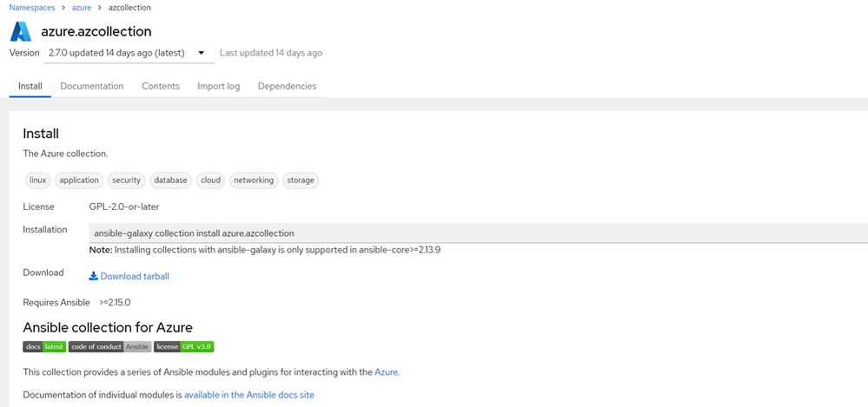This screenshot has height=407, width=868.
Task: Click the docs latest badge
Action: tap(44, 347)
